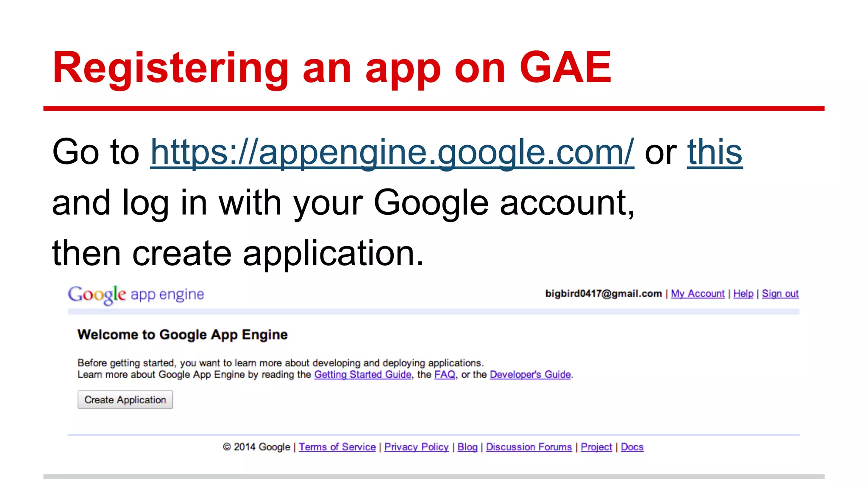Viewport: 868px width, 488px height.
Task: Open the Docs footer link
Action: click(x=632, y=447)
